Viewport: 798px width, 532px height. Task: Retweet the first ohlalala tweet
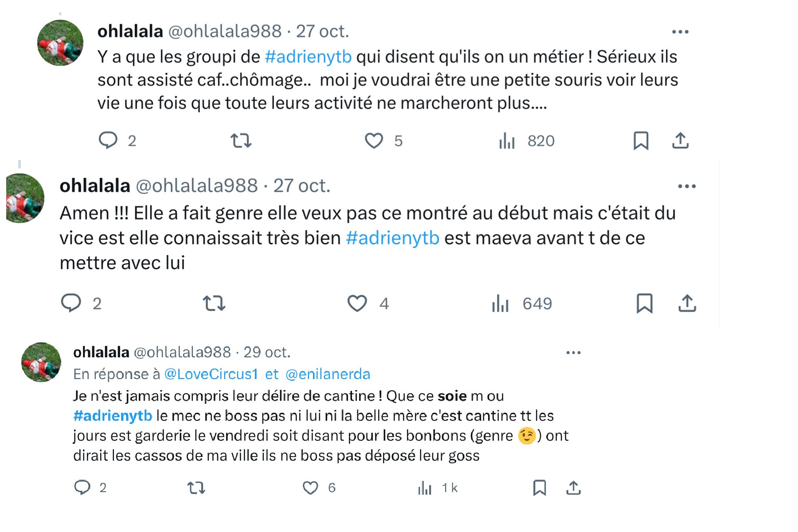pos(241,141)
